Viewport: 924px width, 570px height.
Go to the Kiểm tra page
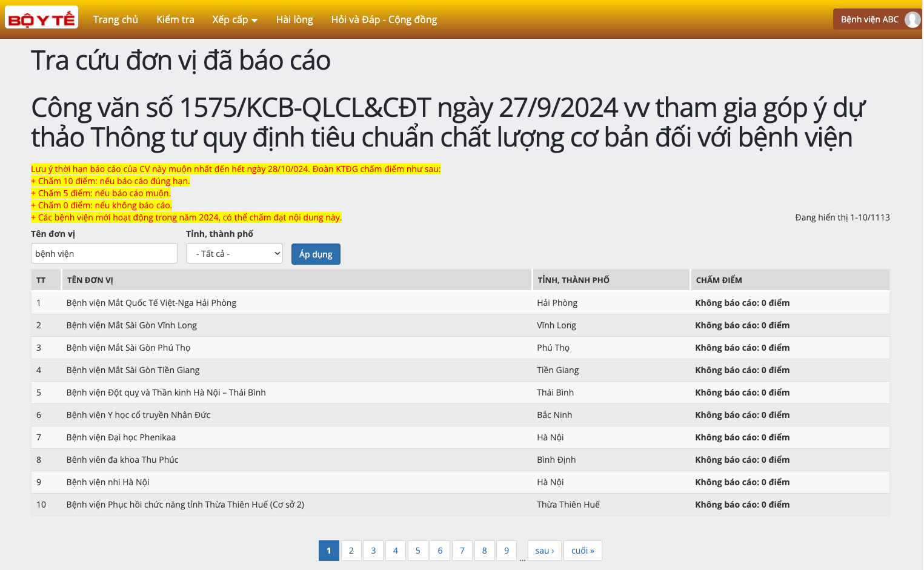pos(175,19)
